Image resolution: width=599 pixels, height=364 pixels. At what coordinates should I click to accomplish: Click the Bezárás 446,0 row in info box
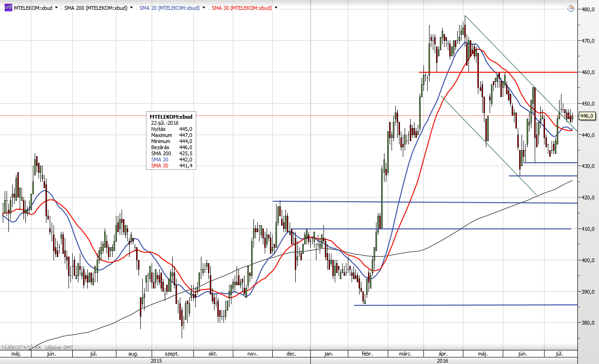[x=171, y=147]
